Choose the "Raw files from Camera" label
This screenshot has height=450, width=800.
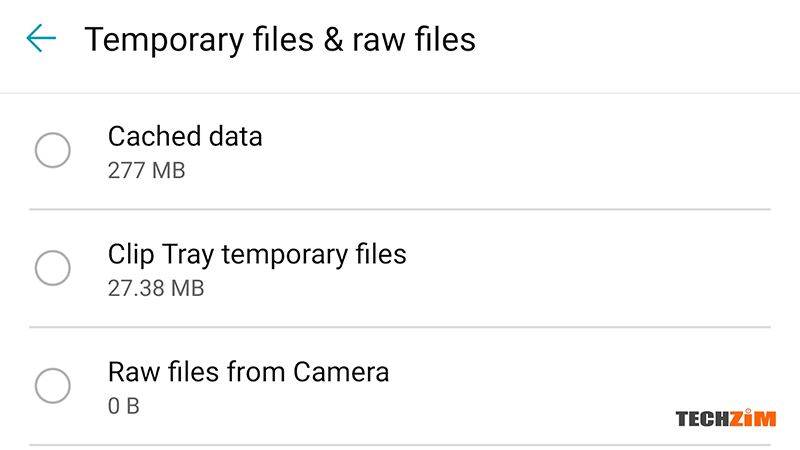[x=248, y=372]
